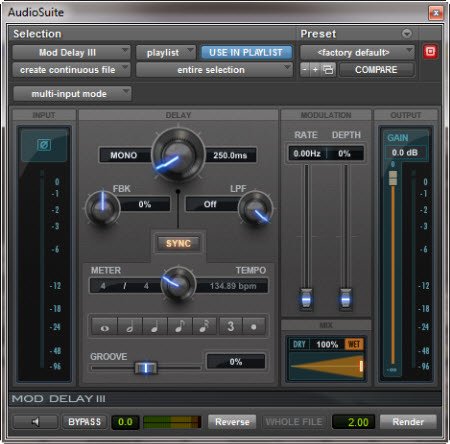Image resolution: width=450 pixels, height=444 pixels.
Task: Open the Mod Delay III plug-in dropdown
Action: pos(71,52)
